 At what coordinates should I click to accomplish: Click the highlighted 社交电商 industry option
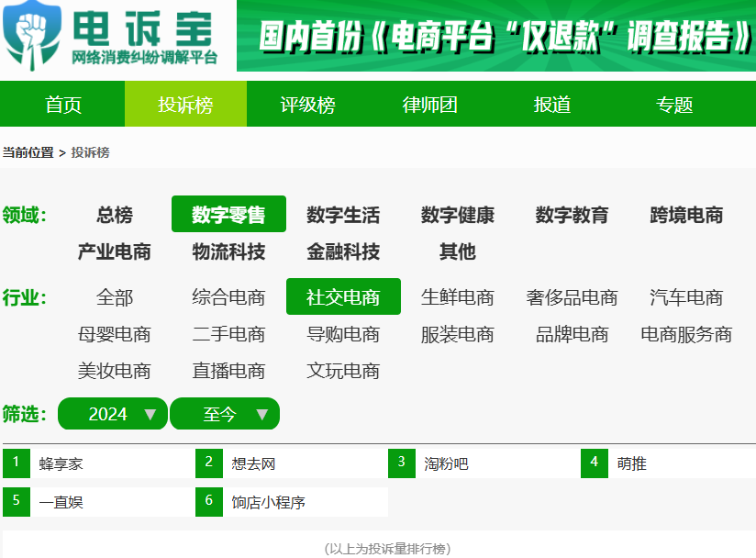343,296
